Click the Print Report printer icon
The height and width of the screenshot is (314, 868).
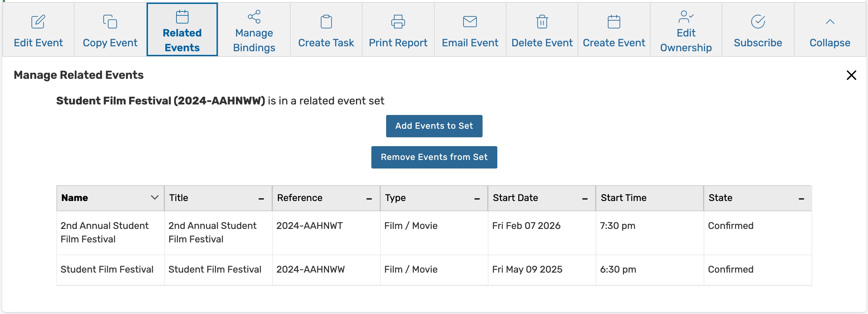[x=398, y=22]
